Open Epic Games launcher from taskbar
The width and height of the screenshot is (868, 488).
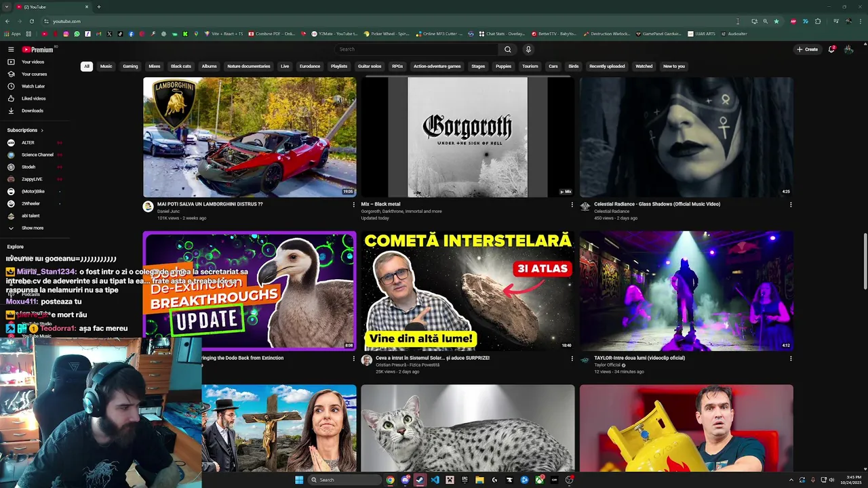[465, 480]
